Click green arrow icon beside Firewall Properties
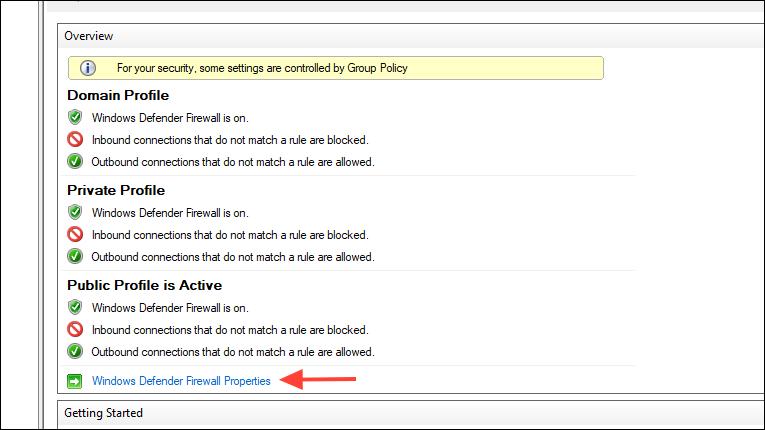The width and height of the screenshot is (765, 430). [75, 381]
